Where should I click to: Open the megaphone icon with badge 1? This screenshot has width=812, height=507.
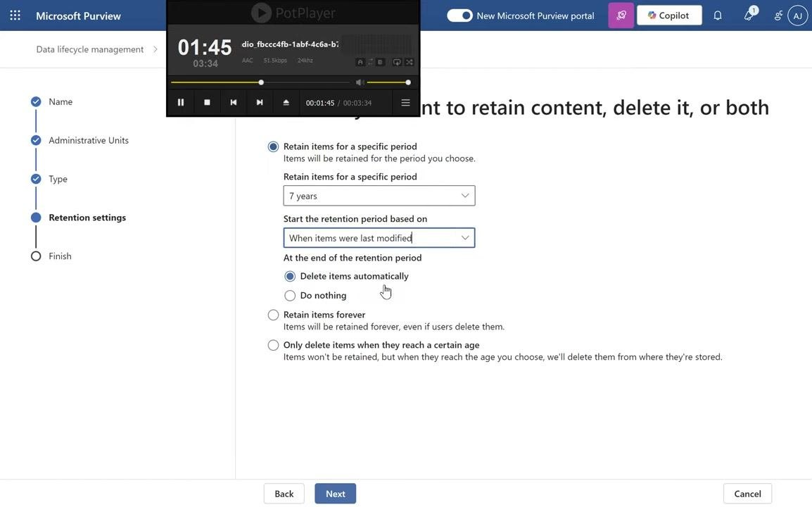pyautogui.click(x=749, y=15)
